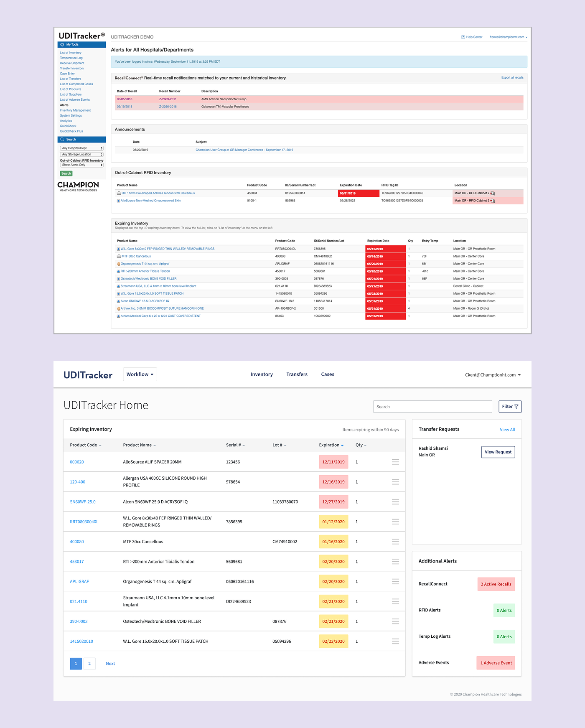Open ftorres@championmt.com account menu
Screen dimensions: 585x728
[x=509, y=37]
